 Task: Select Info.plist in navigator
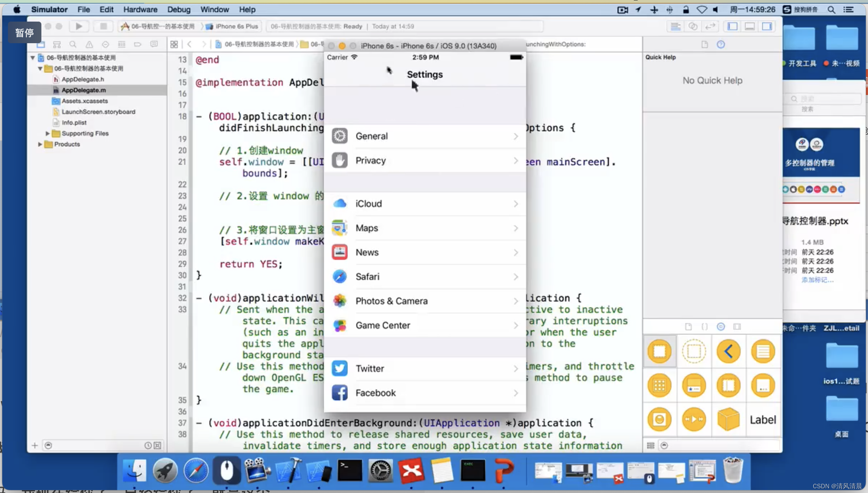click(74, 122)
